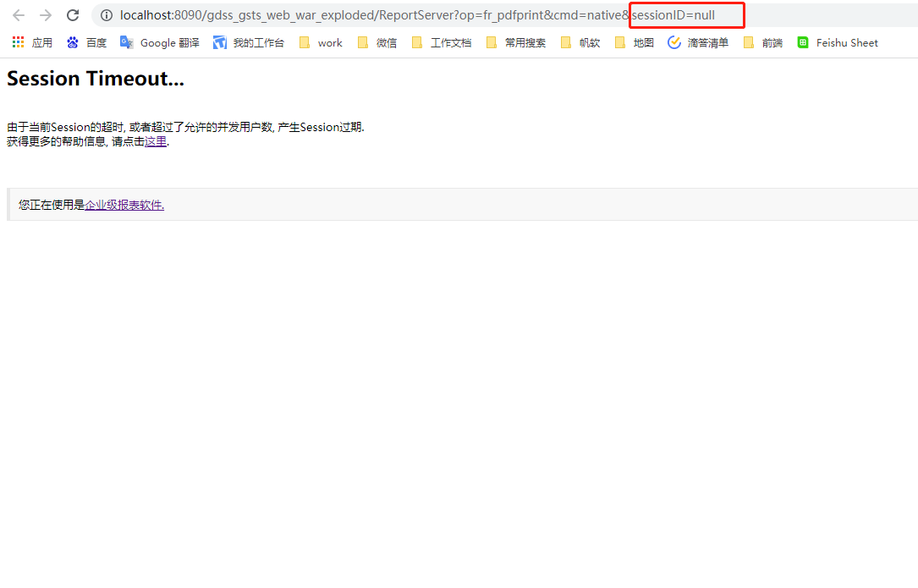This screenshot has width=918, height=588.
Task: Open the 我的工作台 bookmark
Action: pyautogui.click(x=249, y=43)
